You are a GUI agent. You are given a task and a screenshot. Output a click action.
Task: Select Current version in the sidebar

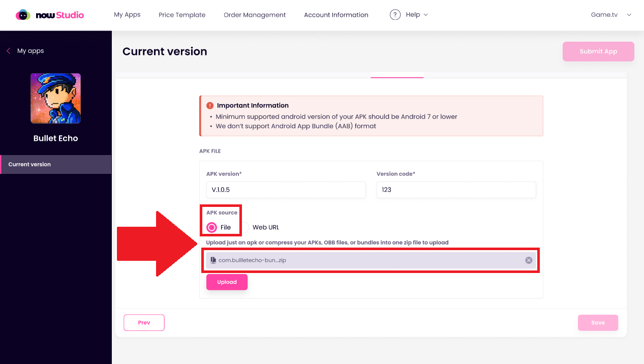pyautogui.click(x=56, y=164)
